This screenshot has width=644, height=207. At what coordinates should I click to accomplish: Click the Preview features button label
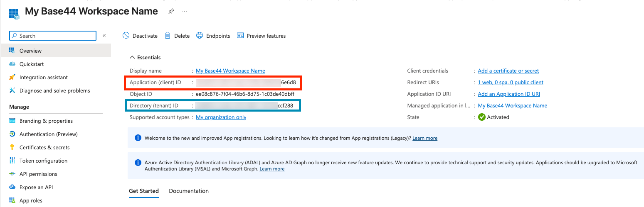pos(266,36)
